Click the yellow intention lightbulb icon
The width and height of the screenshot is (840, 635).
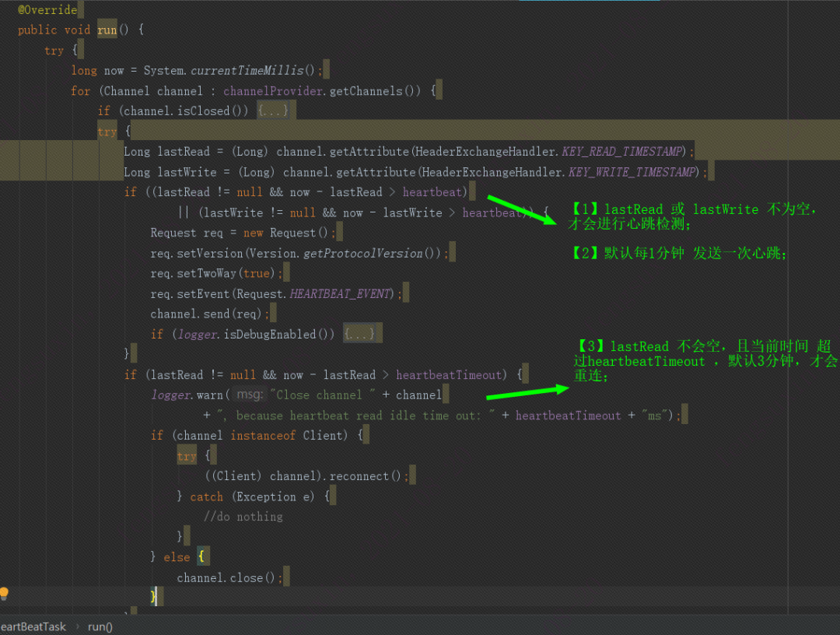(x=4, y=593)
